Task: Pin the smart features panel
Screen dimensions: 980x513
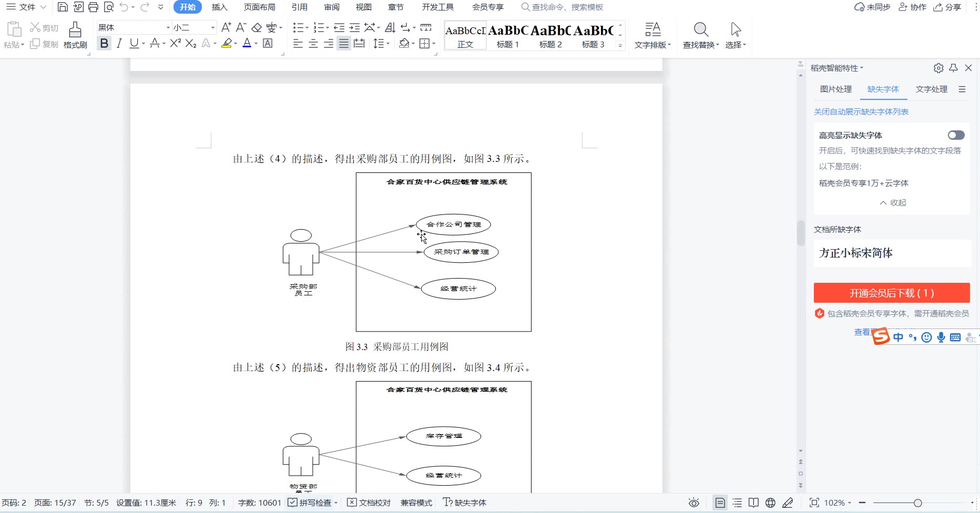Action: (x=953, y=68)
